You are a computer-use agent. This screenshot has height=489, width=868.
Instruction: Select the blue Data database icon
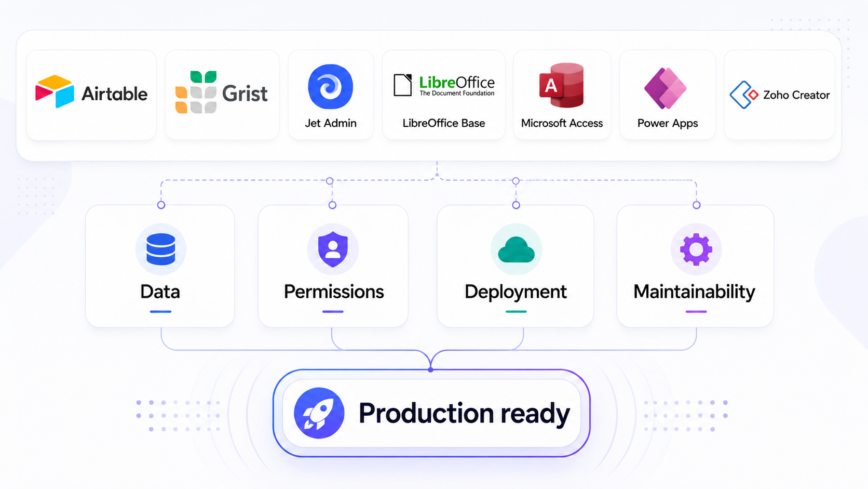click(x=161, y=249)
